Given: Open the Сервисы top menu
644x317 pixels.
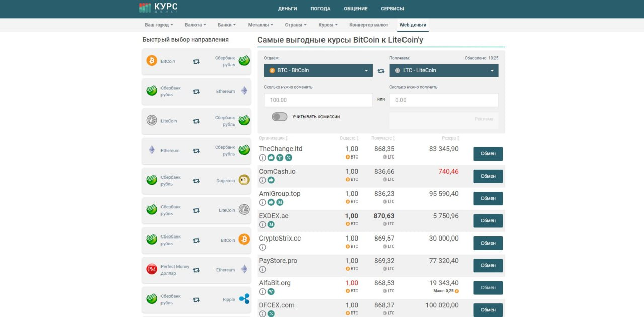Looking at the screenshot, I should pos(392,9).
